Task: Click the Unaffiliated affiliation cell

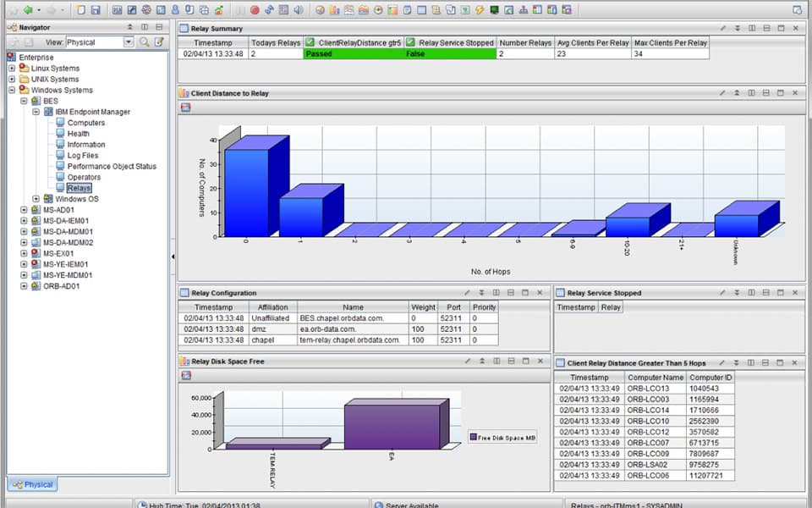Action: click(273, 318)
